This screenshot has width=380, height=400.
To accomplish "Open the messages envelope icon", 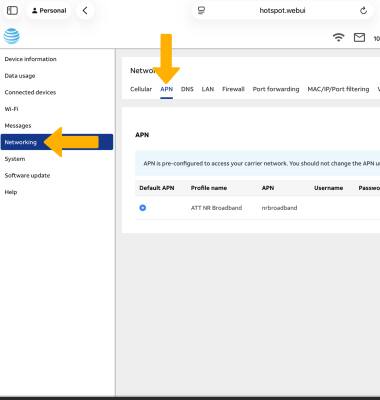I will (x=359, y=37).
